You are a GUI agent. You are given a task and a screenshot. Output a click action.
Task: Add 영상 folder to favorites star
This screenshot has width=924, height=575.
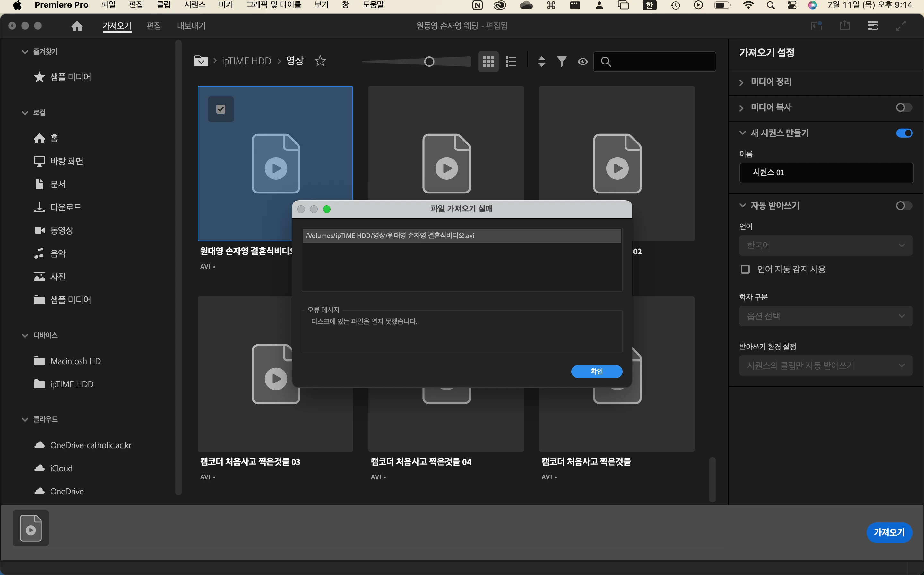[x=320, y=61]
